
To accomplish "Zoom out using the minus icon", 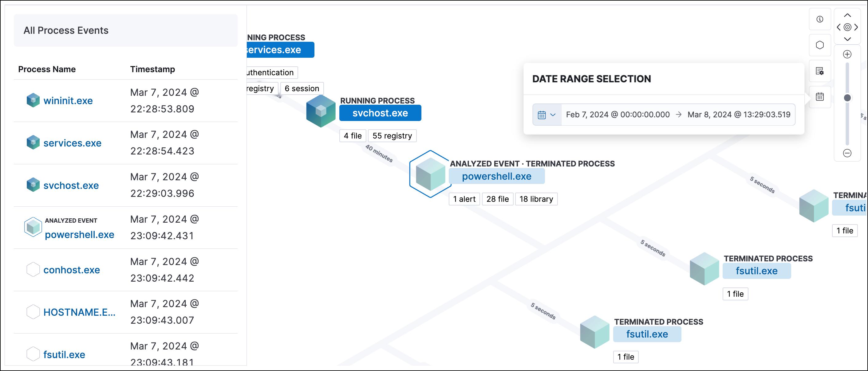I will (x=848, y=153).
